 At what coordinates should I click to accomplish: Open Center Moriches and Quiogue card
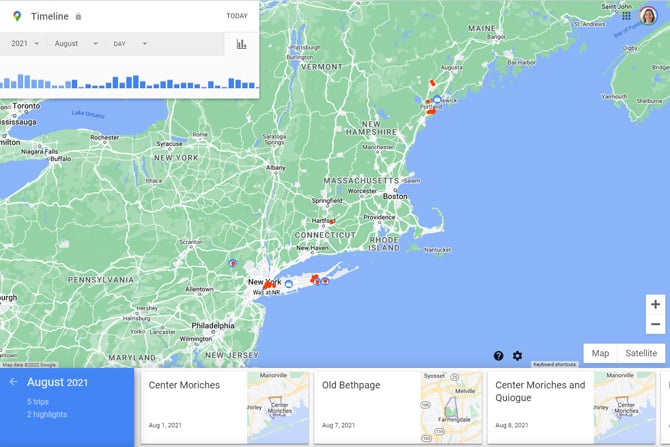coord(572,407)
